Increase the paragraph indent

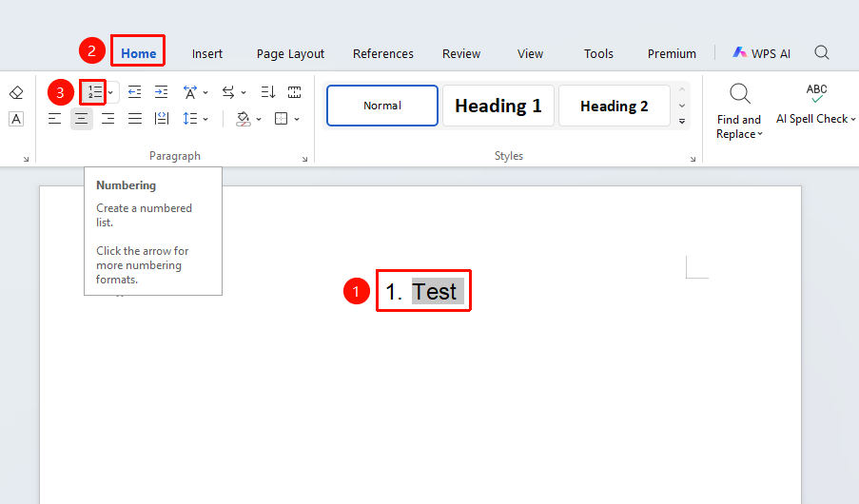point(161,92)
